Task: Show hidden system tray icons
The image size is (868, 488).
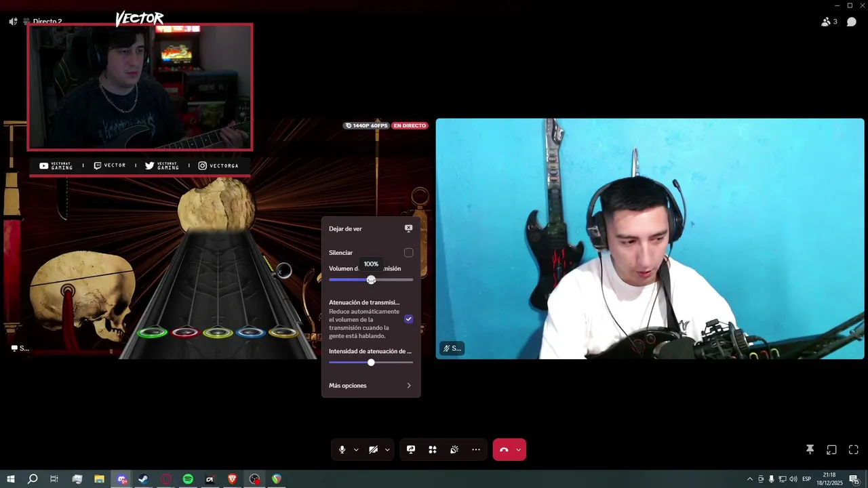Action: pos(749,479)
